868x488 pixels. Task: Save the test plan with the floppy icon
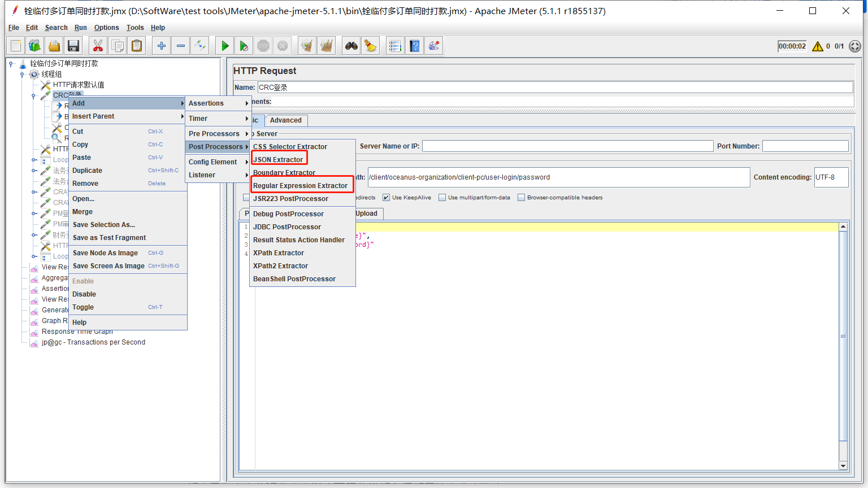(x=73, y=46)
